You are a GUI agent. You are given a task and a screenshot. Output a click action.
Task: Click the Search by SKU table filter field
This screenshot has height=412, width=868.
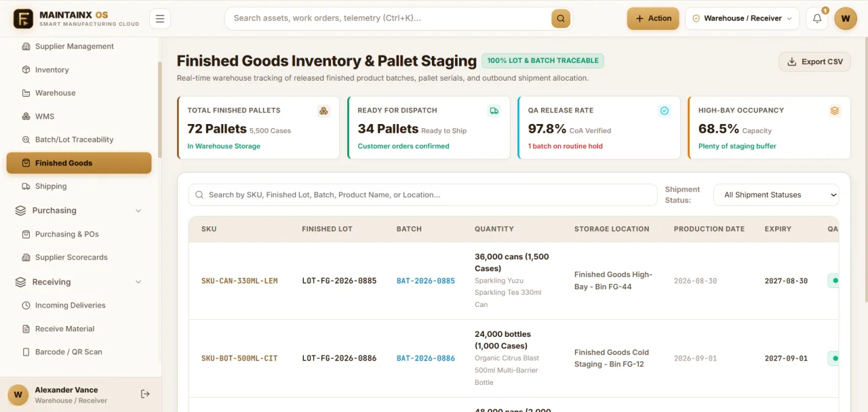coord(423,195)
